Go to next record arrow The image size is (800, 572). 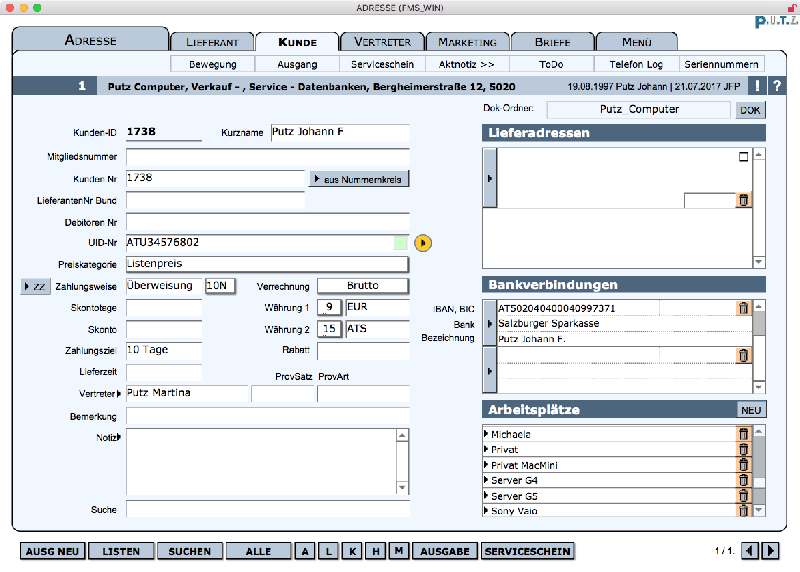(x=770, y=551)
